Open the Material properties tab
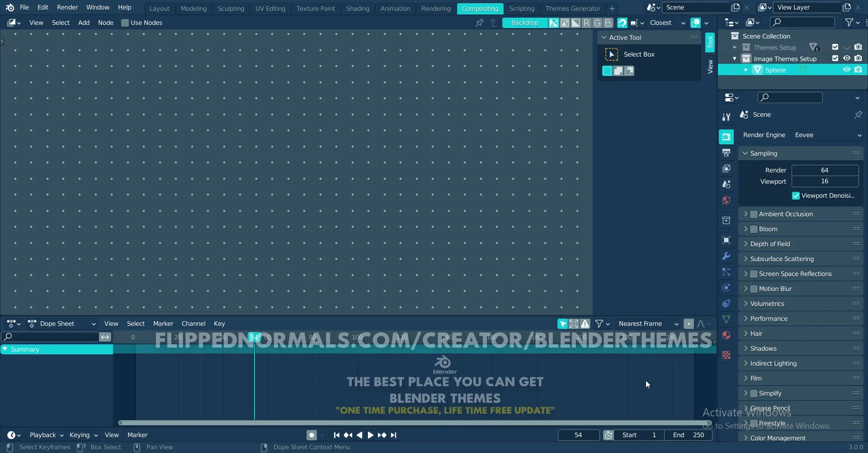This screenshot has width=868, height=453. coord(726,335)
